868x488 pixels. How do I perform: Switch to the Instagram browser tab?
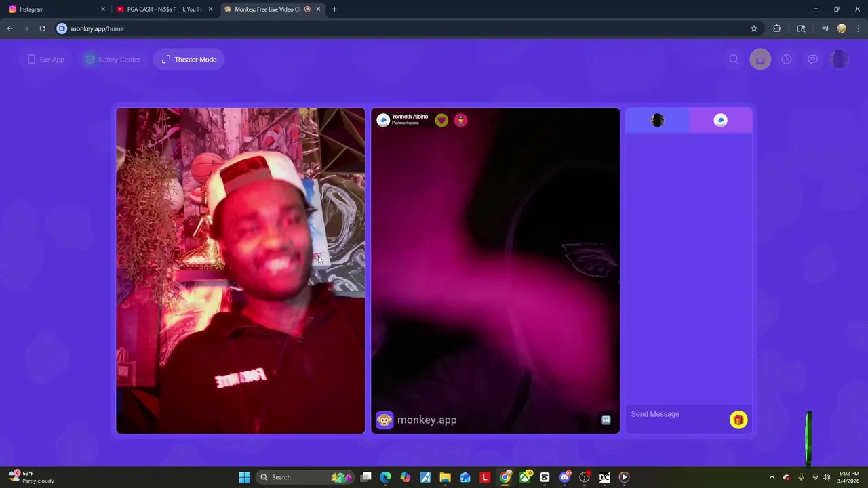click(x=56, y=9)
